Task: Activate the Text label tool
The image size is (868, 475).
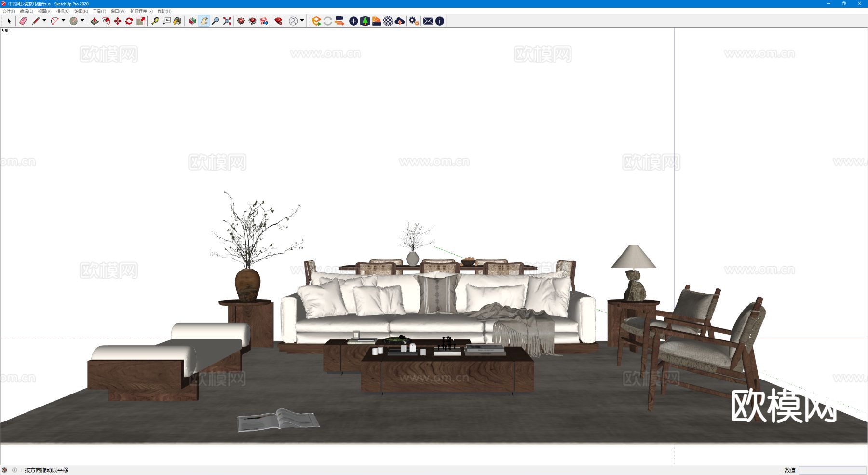Action: coord(166,21)
